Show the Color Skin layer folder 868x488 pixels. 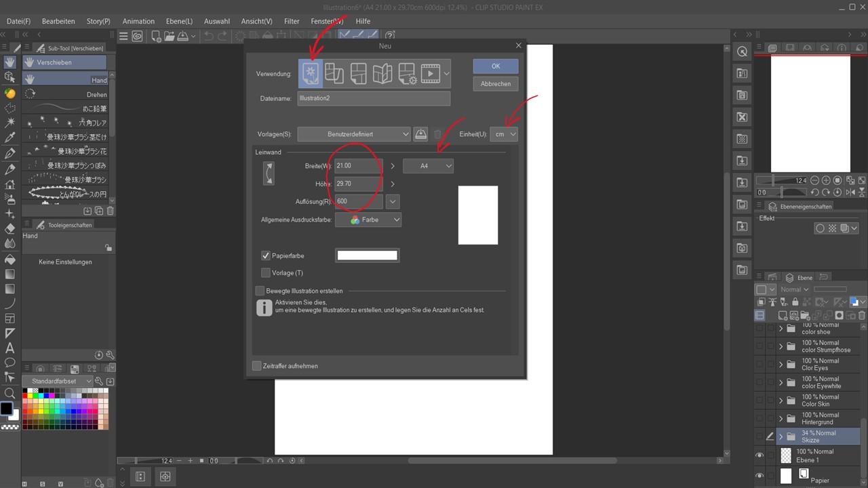pos(759,401)
